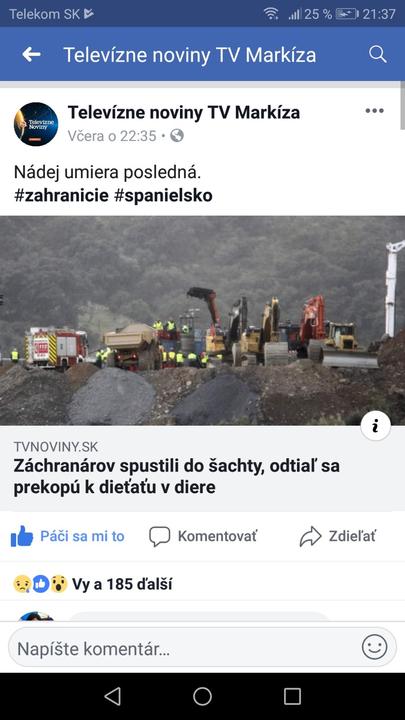
Task: Tap Android back navigation triangle
Action: coord(112,696)
